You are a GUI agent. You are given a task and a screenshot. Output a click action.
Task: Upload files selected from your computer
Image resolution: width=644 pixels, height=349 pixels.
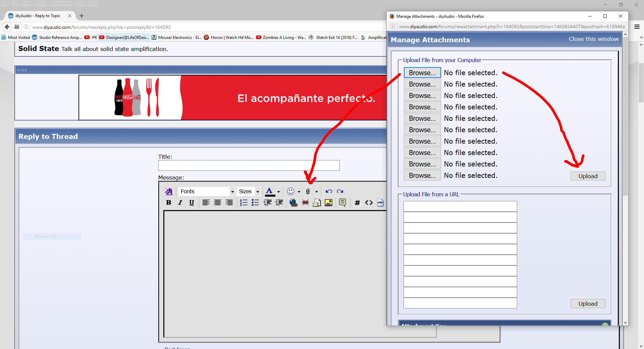pos(588,176)
